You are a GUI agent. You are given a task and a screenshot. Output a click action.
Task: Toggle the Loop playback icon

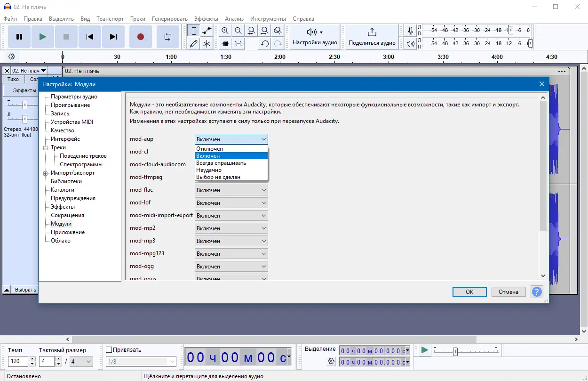click(168, 36)
